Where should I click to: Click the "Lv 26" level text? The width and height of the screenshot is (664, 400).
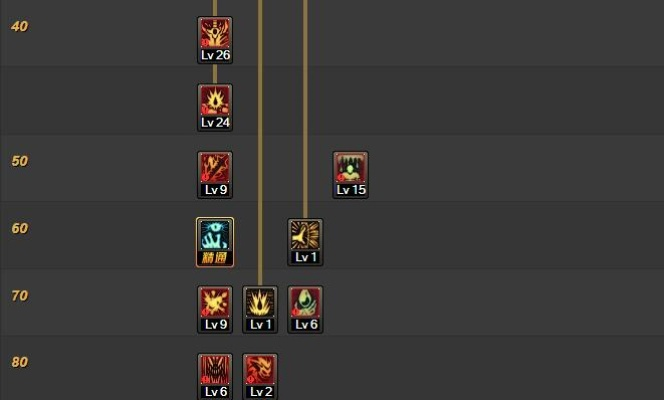(215, 55)
